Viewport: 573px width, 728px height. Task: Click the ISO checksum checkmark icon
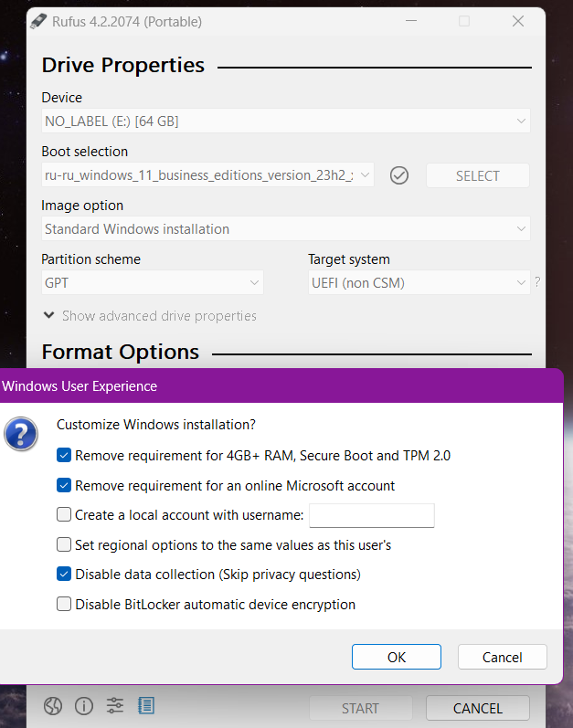point(398,175)
